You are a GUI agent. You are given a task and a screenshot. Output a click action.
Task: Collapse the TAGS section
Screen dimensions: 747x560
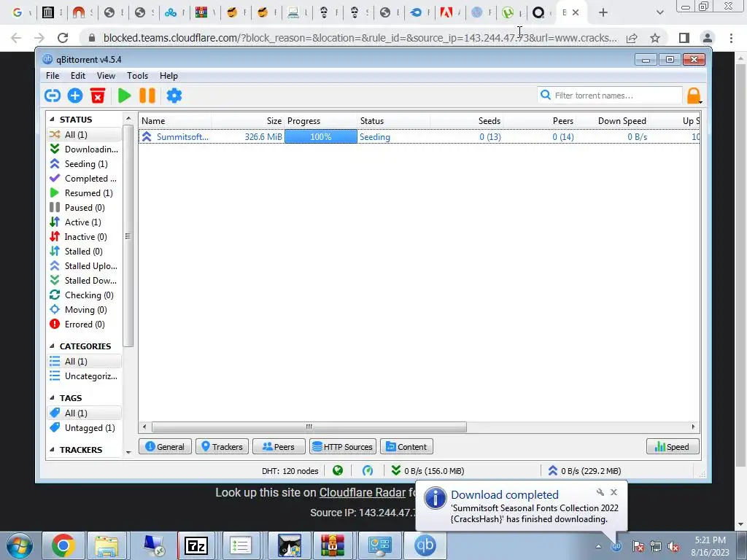tap(52, 397)
